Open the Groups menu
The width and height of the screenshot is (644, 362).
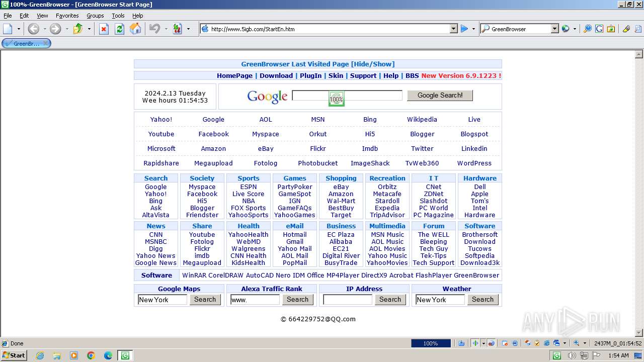(95, 16)
